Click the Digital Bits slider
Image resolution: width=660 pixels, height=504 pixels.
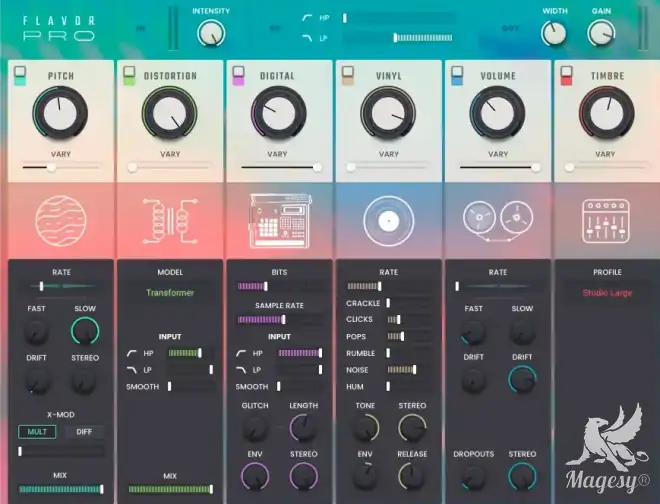(x=279, y=286)
